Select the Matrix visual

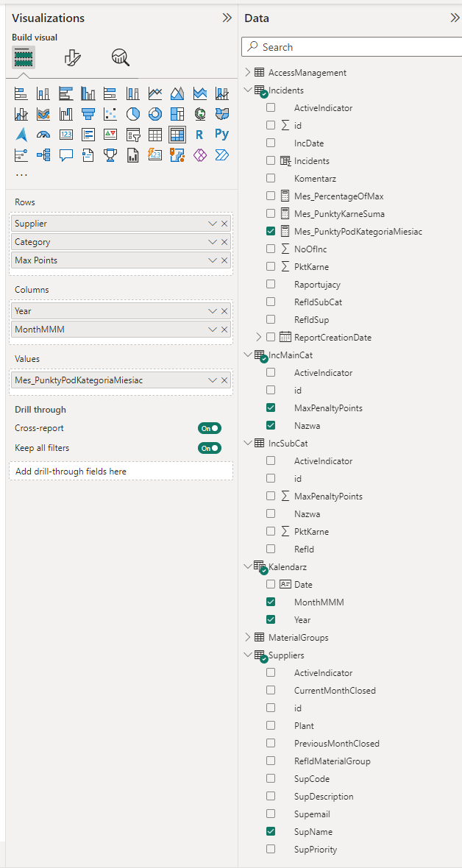[x=177, y=135]
